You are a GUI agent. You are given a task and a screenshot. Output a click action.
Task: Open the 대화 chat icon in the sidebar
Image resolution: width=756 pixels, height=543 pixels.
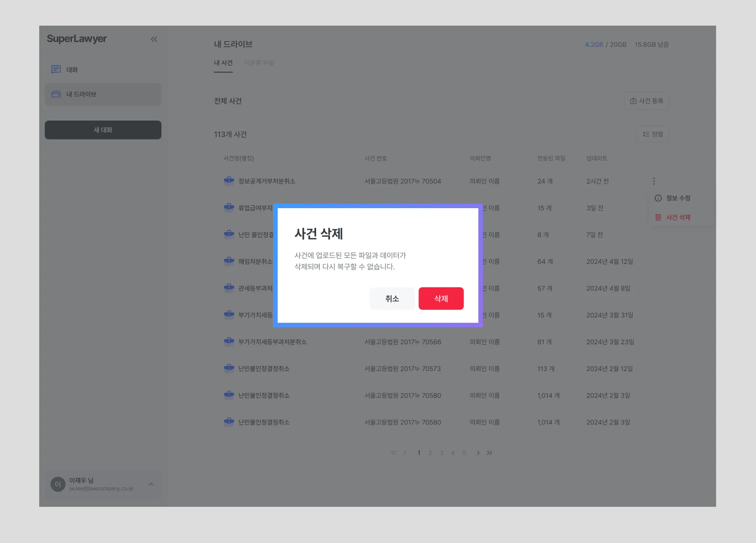pyautogui.click(x=56, y=69)
